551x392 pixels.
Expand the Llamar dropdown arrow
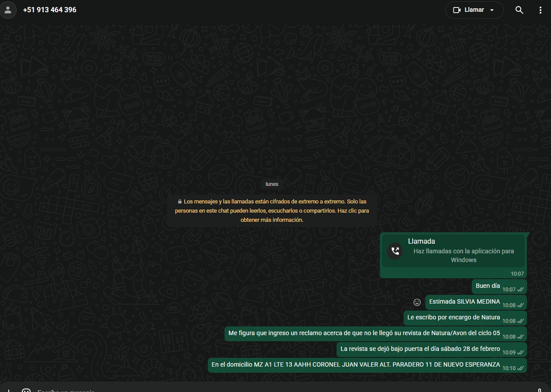pyautogui.click(x=492, y=10)
